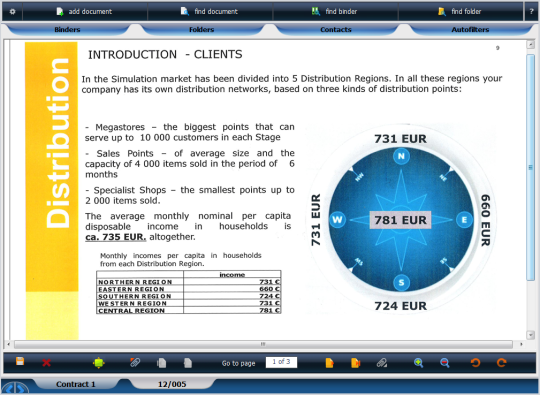Click the paperclip attach icon with orange flag
This screenshot has width=540, height=395.
(x=135, y=362)
